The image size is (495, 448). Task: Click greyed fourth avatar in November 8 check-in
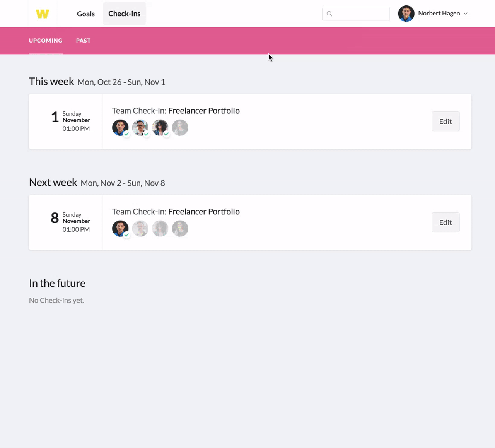pos(180,229)
